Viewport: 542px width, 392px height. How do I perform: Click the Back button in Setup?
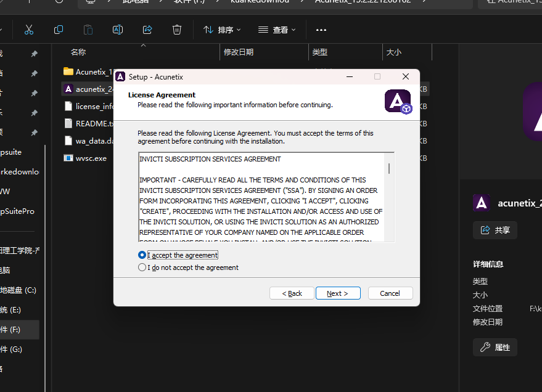pyautogui.click(x=292, y=293)
